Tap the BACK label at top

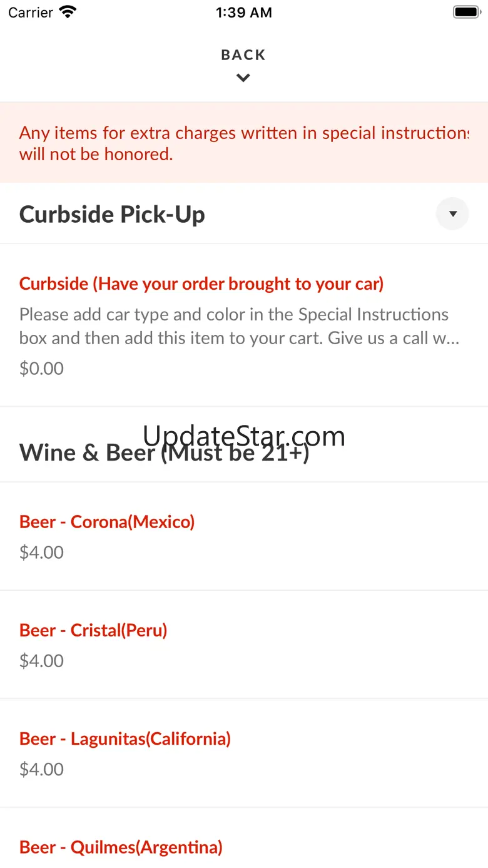pyautogui.click(x=243, y=55)
